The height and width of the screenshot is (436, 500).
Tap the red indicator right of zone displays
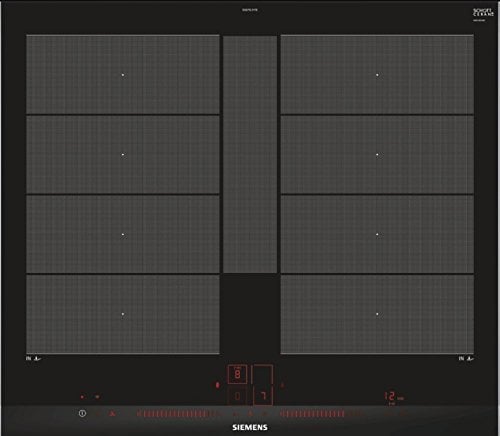[282, 385]
